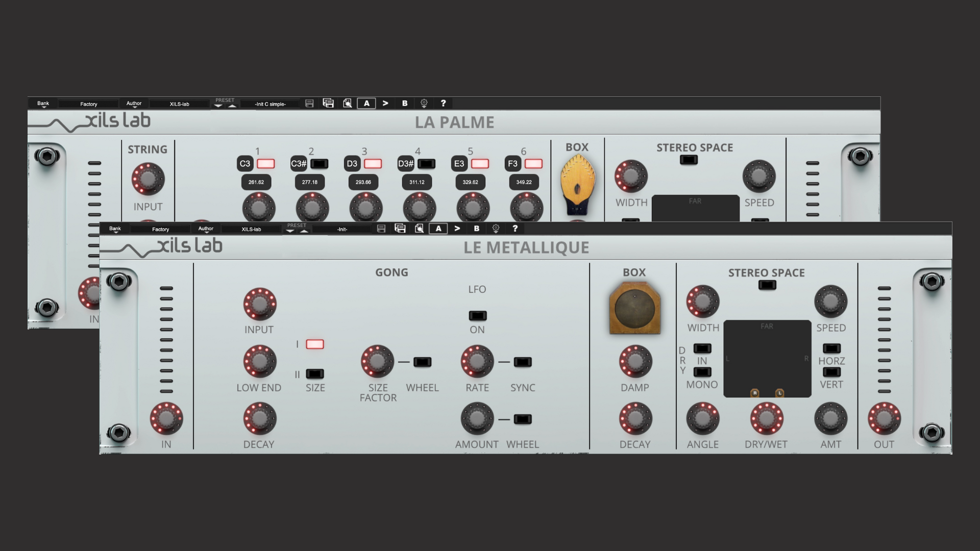This screenshot has width=980, height=551.
Task: Click save preset icon in La Palme toolbar
Action: pyautogui.click(x=309, y=103)
